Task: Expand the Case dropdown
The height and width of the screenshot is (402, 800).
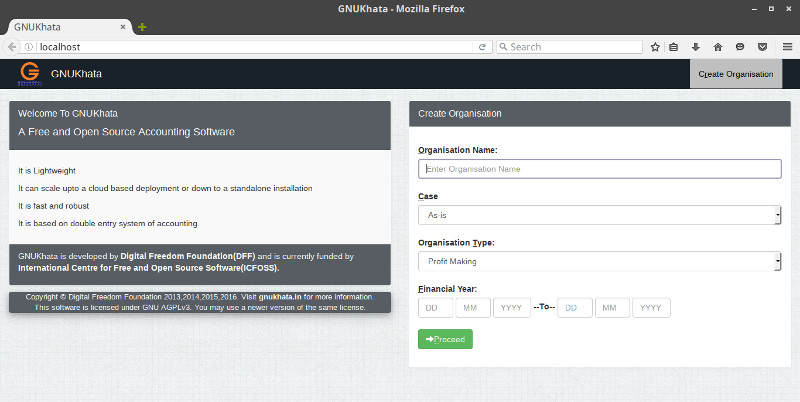Action: (x=599, y=215)
